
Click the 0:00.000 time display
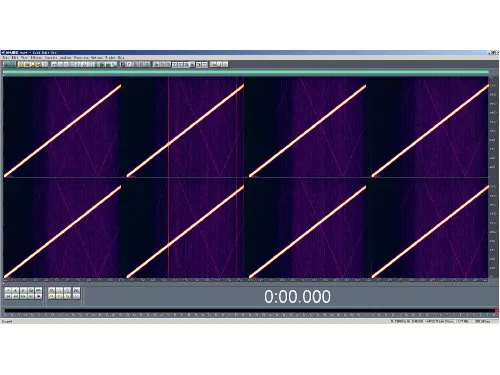[x=297, y=296]
